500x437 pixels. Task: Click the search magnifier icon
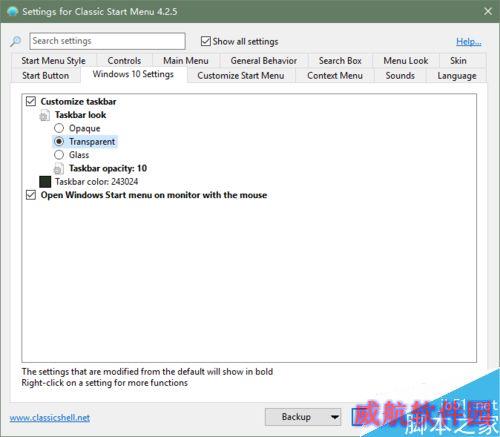pyautogui.click(x=15, y=41)
